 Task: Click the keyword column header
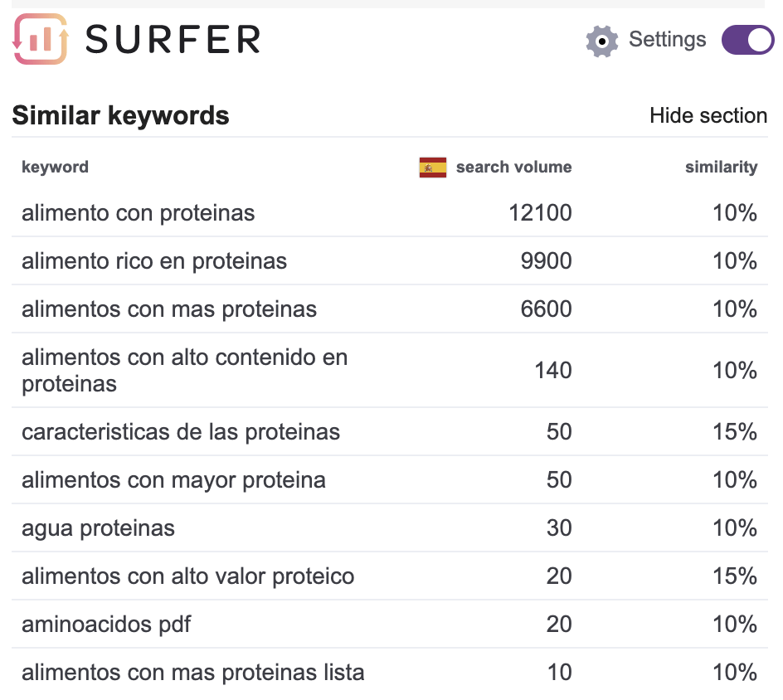55,168
